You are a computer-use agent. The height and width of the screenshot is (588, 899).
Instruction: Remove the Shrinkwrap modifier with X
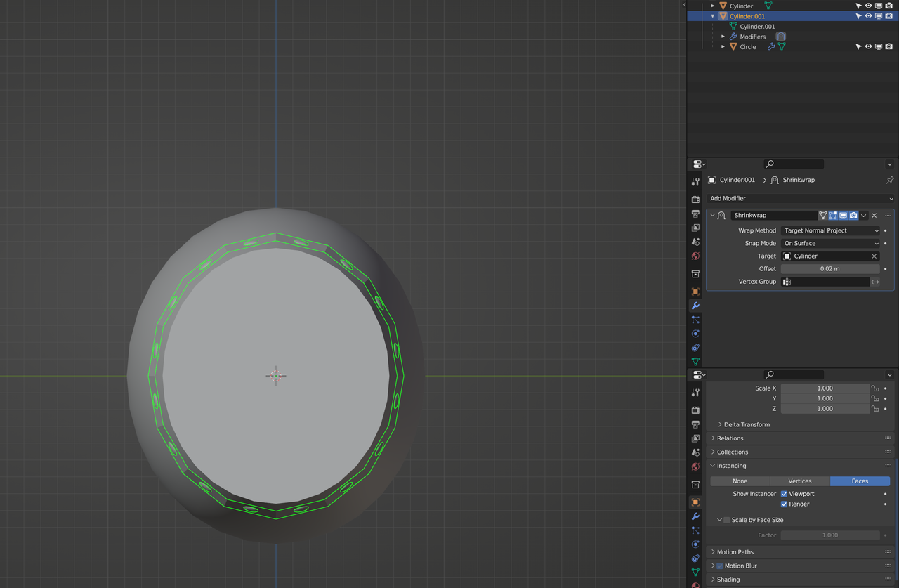point(874,216)
